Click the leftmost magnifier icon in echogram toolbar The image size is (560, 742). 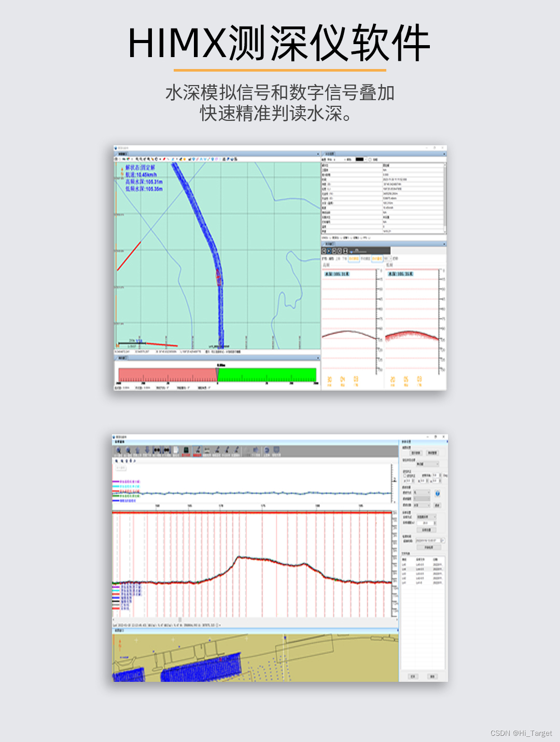[x=119, y=450]
